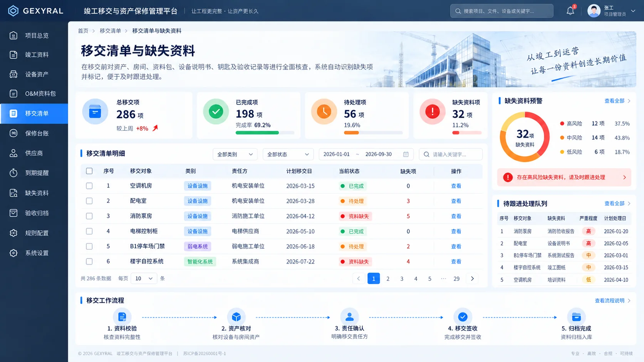Click the 资料校验 workflow step icon
The height and width of the screenshot is (362, 644).
click(x=122, y=317)
